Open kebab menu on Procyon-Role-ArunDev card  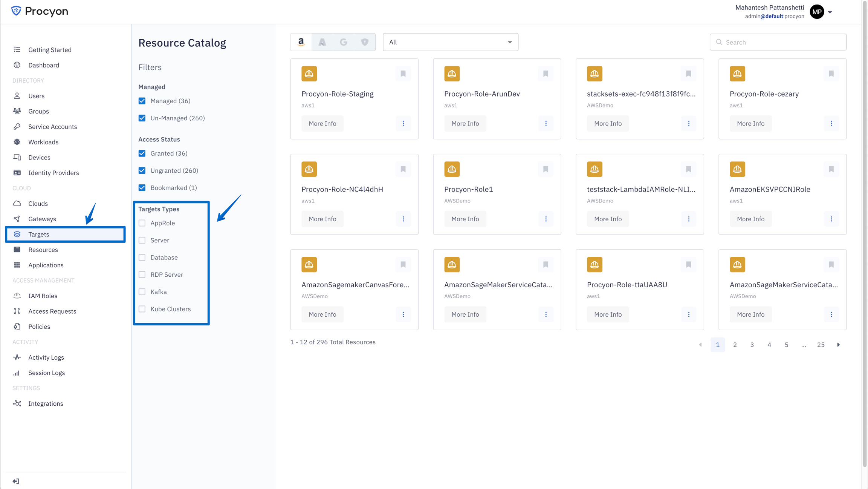pyautogui.click(x=546, y=123)
